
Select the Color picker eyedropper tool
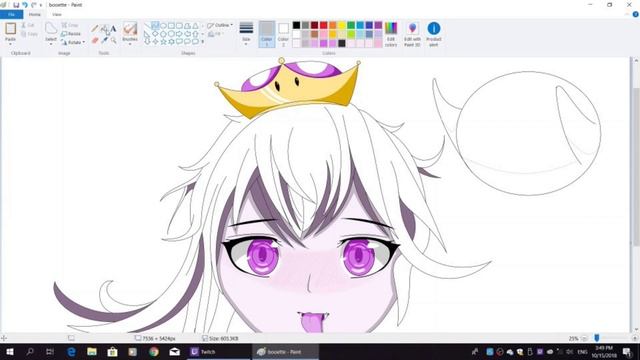104,40
